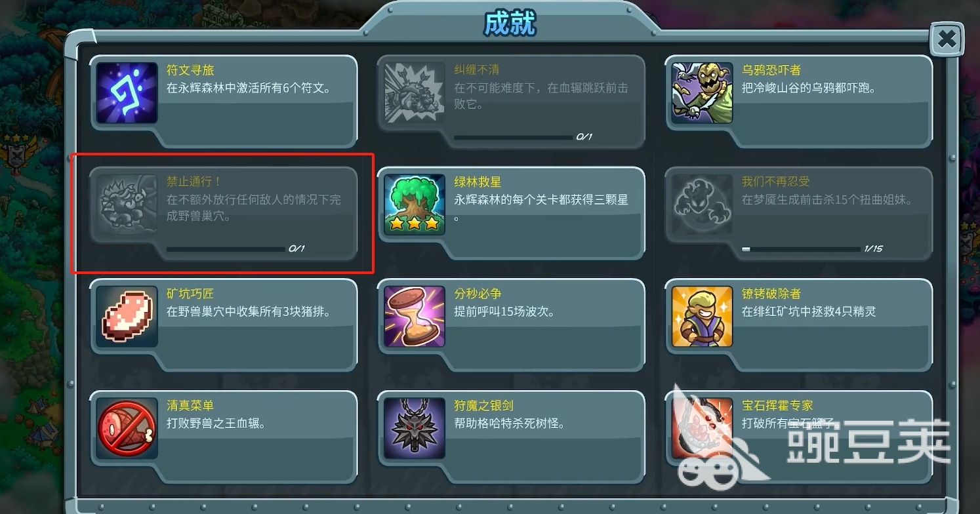This screenshot has height=514, width=980.
Task: Select the elf icon for 镣铐破除者
Action: click(x=702, y=317)
